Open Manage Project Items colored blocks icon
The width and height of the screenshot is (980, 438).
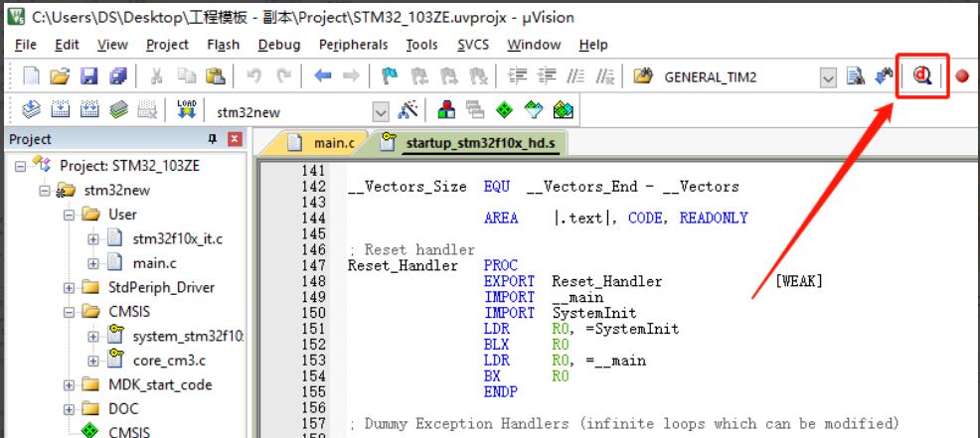(x=446, y=111)
